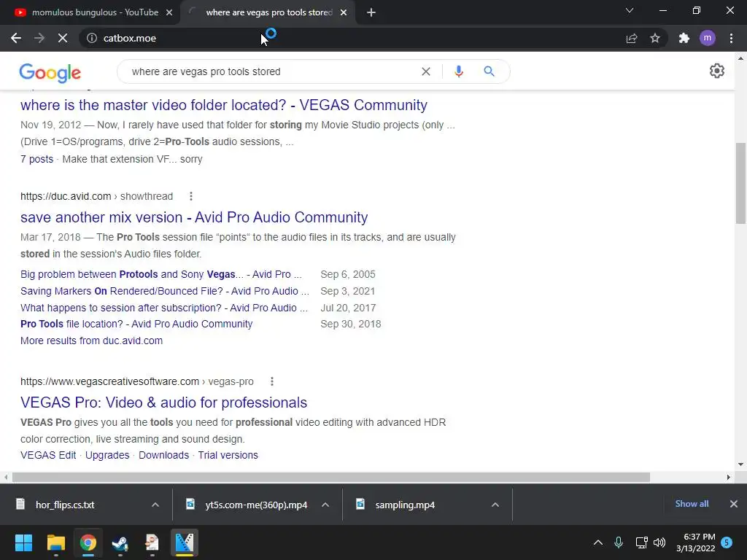Open Pro Tools file location sublink
Screen dimensions: 747x560
coord(136,324)
